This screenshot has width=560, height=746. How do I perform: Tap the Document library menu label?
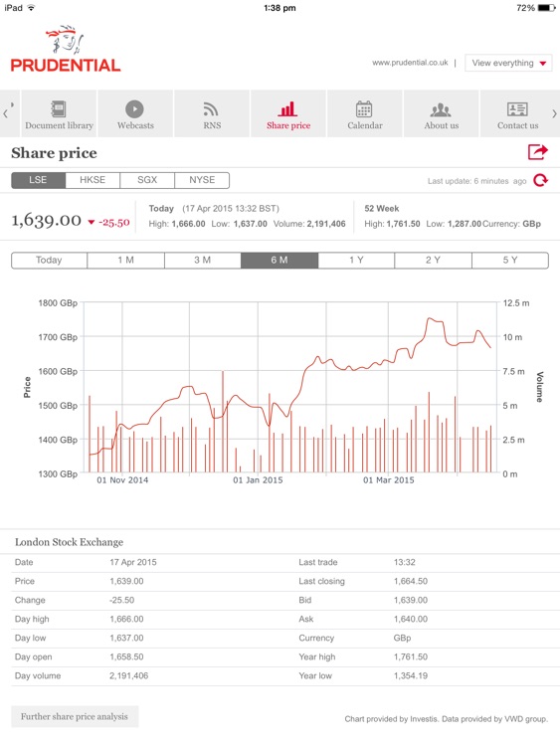(x=59, y=125)
